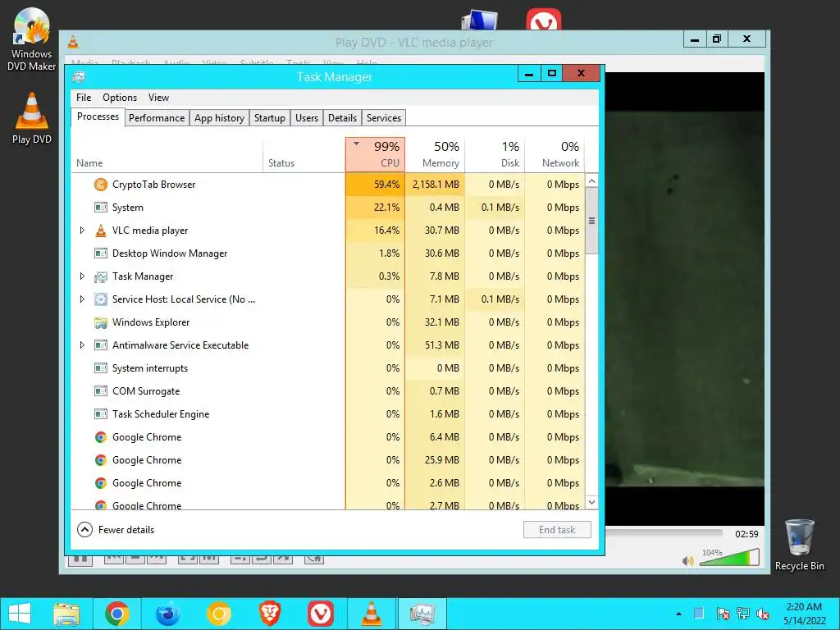Image resolution: width=840 pixels, height=630 pixels.
Task: Click the Desktop Window Manager process icon
Action: coord(101,253)
